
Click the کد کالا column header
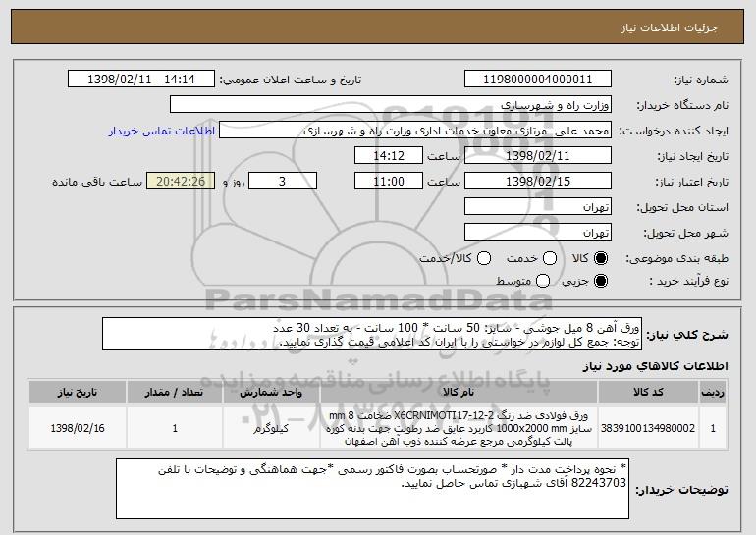coord(648,393)
